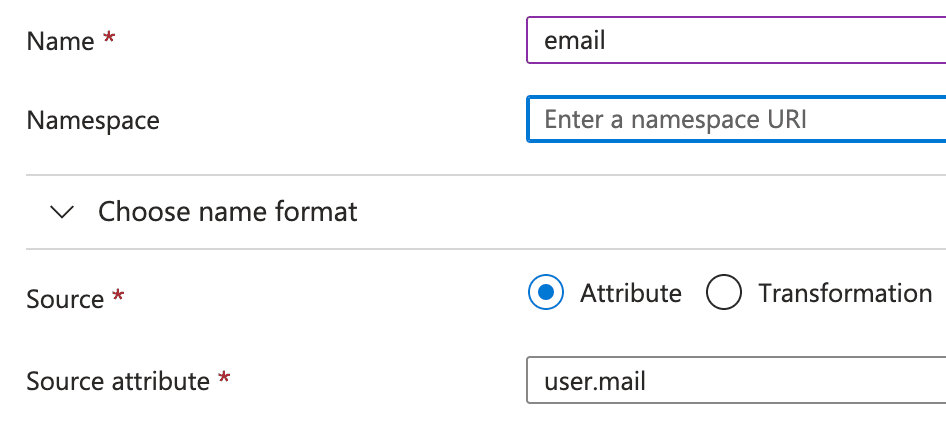Click the Enter a namespace URI placeholder
946x426 pixels.
pos(675,120)
